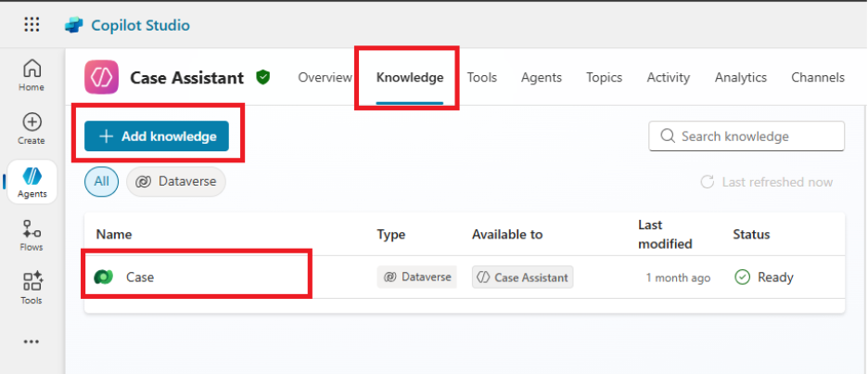Image resolution: width=868 pixels, height=374 pixels.
Task: Open Flows in left sidebar
Action: [x=32, y=235]
